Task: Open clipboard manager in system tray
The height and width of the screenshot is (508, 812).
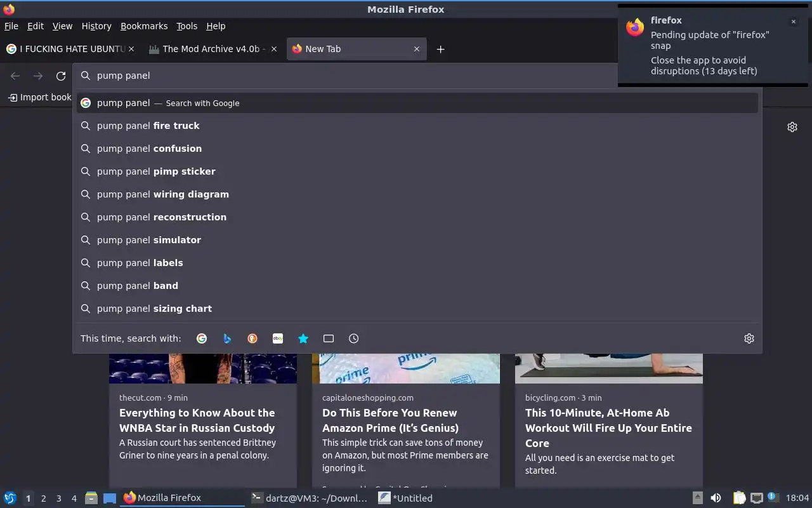Action: pos(739,498)
